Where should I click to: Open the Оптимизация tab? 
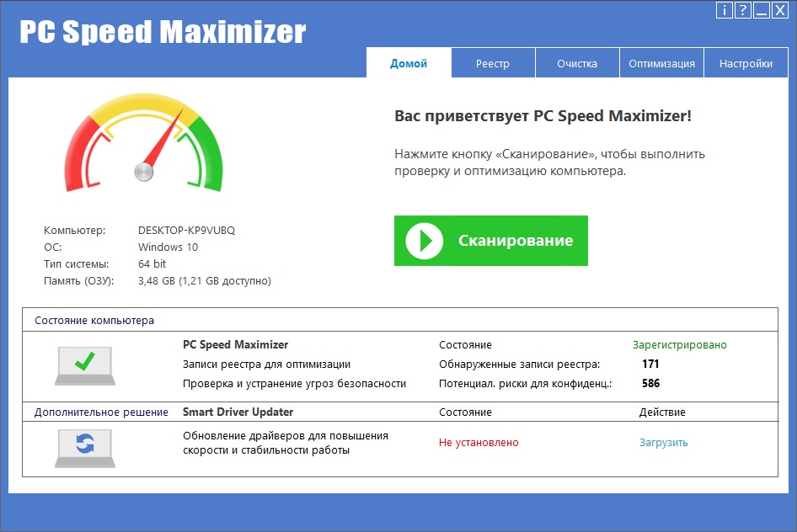click(661, 63)
